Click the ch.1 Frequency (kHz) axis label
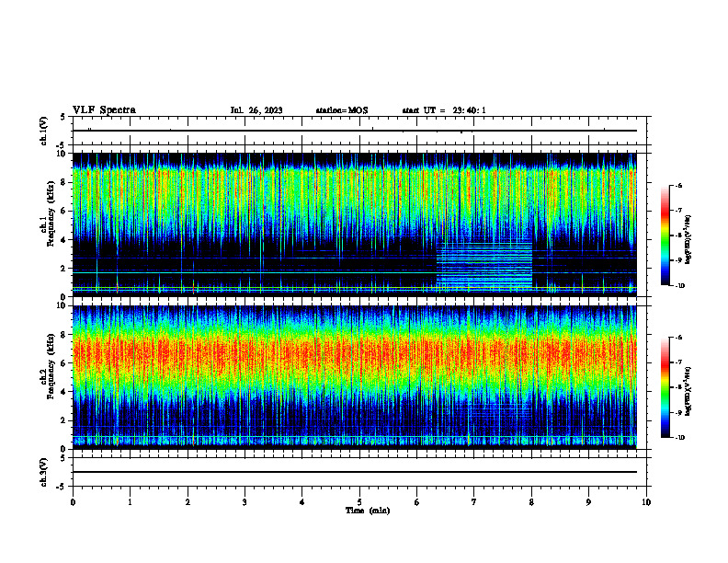Image resolution: width=728 pixels, height=563 pixels. click(48, 212)
